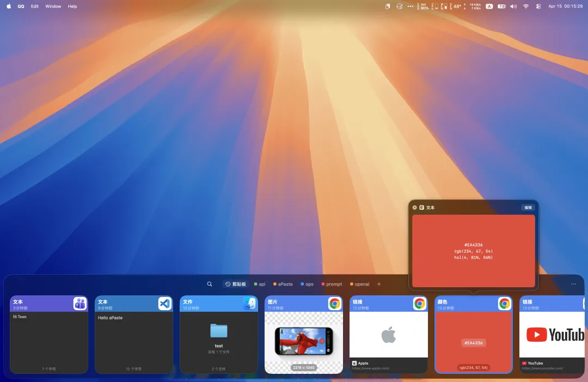
Task: Open Control Center from menu bar
Action: coord(538,7)
